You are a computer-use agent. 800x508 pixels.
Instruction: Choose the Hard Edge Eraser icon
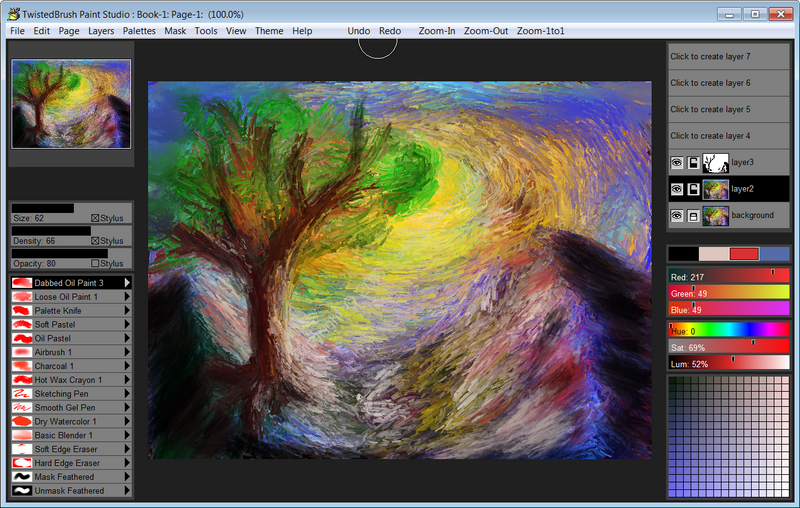(22, 463)
